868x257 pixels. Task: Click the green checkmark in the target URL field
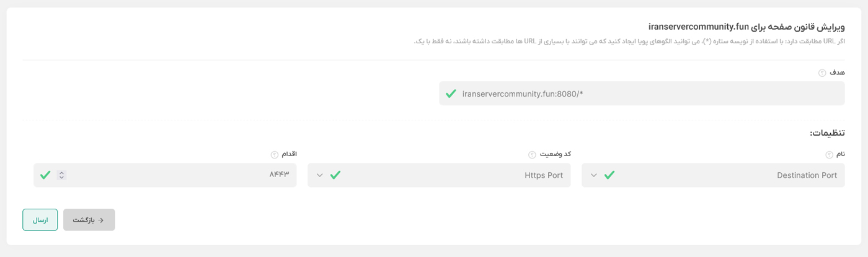[x=451, y=94]
